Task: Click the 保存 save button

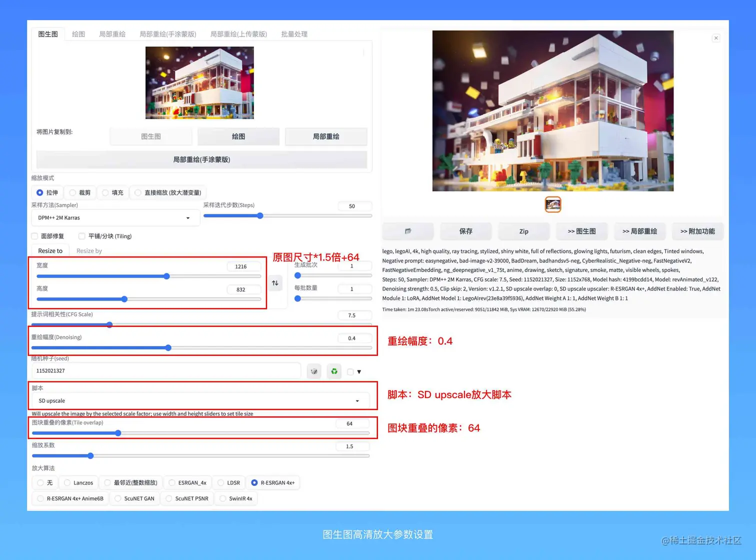Action: [465, 231]
